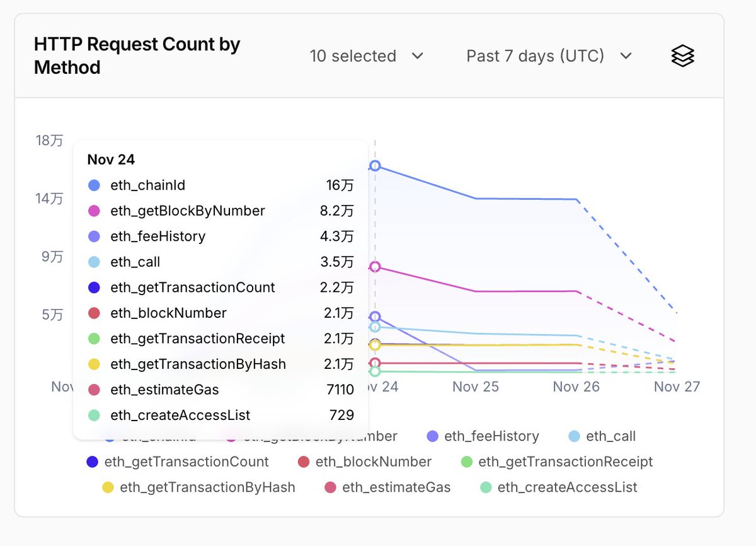The width and height of the screenshot is (756, 546).
Task: Open the 'Past 7 days (UTC)' dropdown
Action: pos(549,56)
